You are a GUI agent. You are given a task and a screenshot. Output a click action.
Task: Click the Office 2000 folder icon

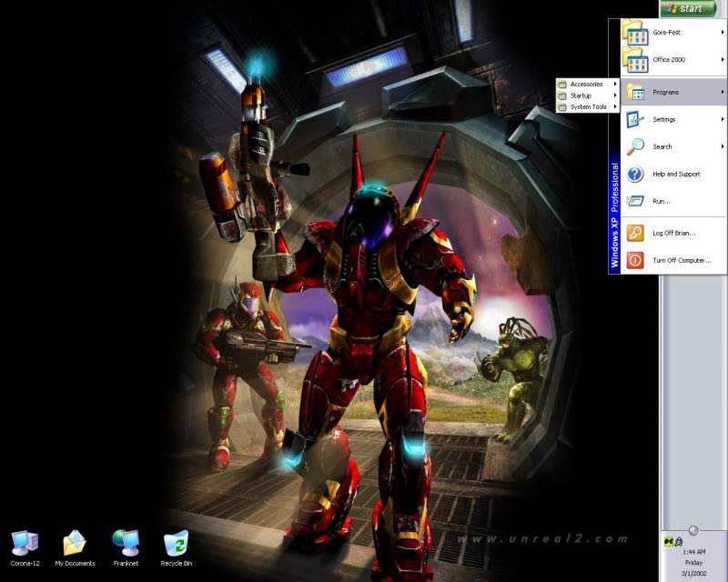634,59
